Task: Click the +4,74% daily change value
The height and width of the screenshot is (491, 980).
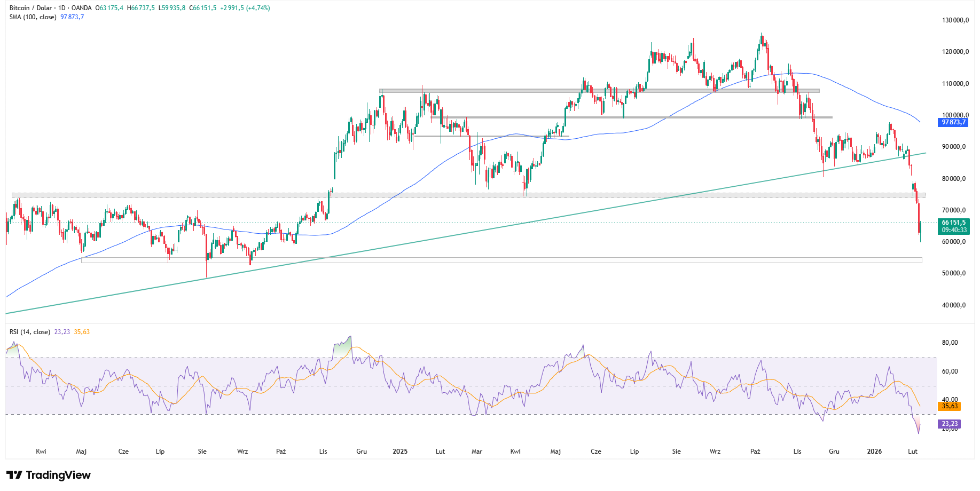Action: [258, 8]
